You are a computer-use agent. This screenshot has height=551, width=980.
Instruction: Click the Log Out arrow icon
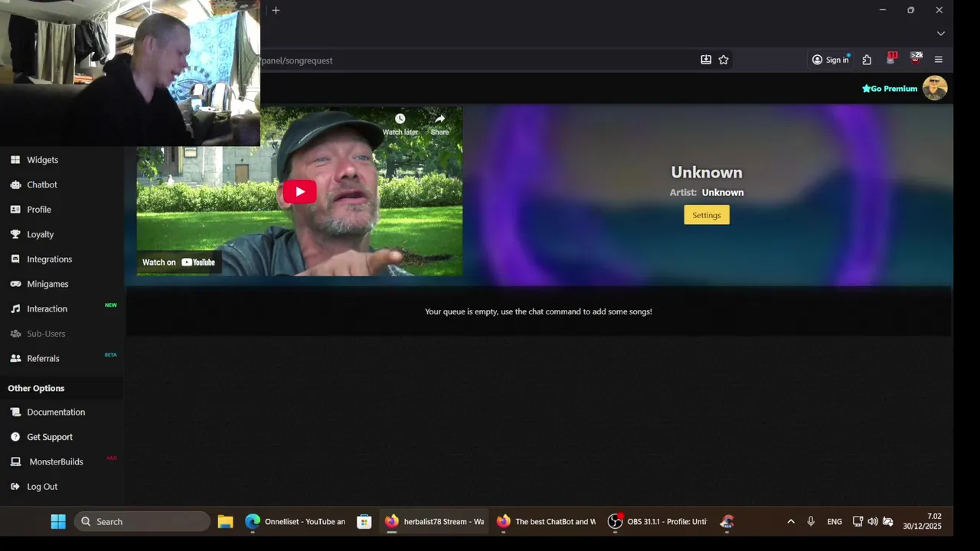pyautogui.click(x=15, y=487)
